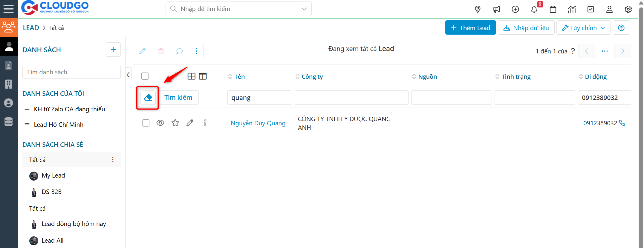
Task: Tick the select-all checkbox in header
Action: point(145,76)
